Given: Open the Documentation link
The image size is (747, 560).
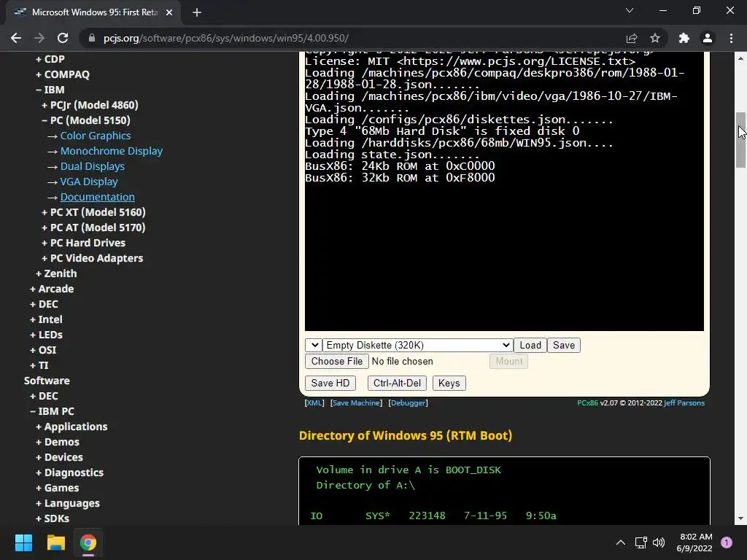Looking at the screenshot, I should (97, 197).
